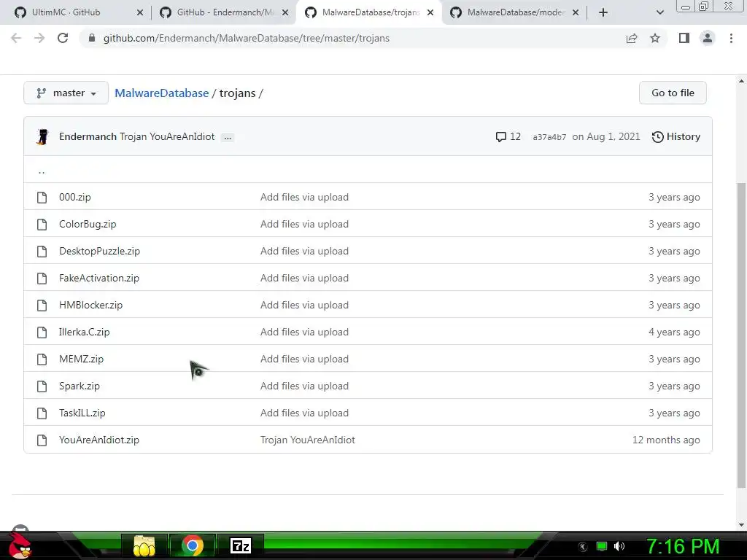Open 000.zip's Add files via upload commit

pos(304,197)
